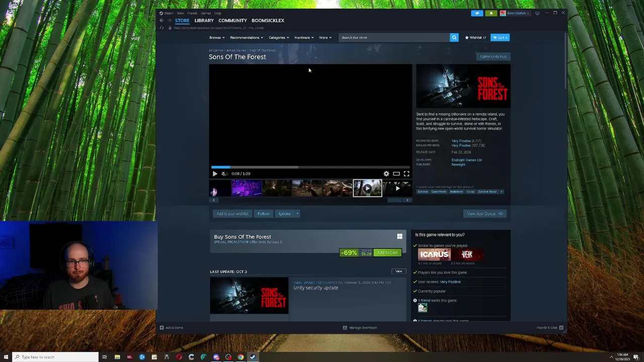This screenshot has height=362, width=644.
Task: Open Endnight Games Ltd developer link
Action: 466,160
